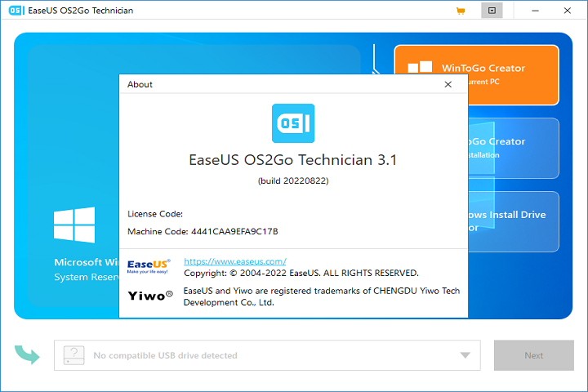Click the Copyright 2004-2022 EaseUS line

click(301, 273)
